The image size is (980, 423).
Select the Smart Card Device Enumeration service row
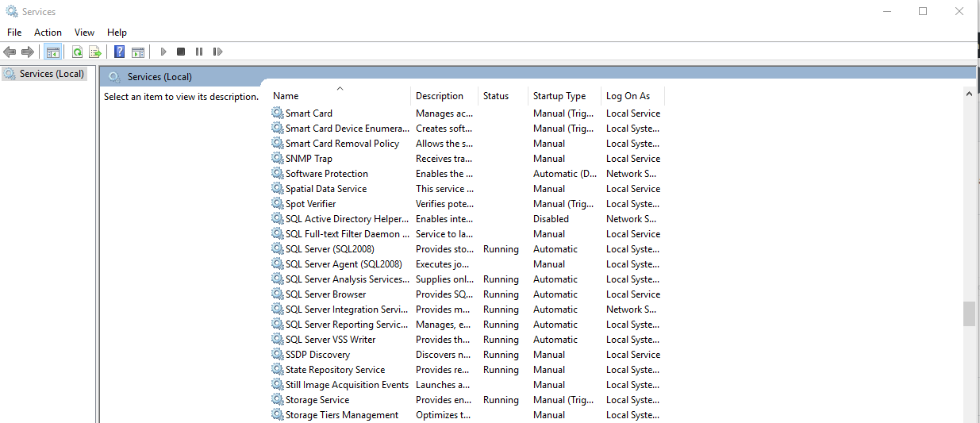click(x=467, y=129)
